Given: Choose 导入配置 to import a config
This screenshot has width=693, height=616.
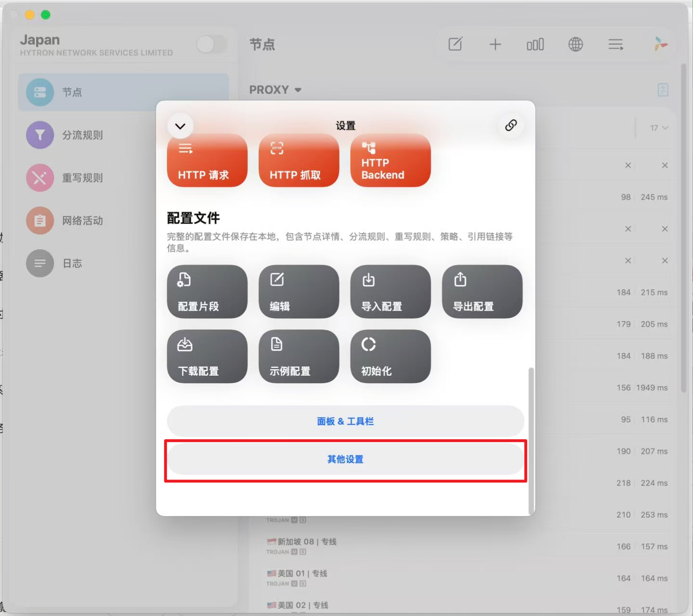Looking at the screenshot, I should [390, 292].
